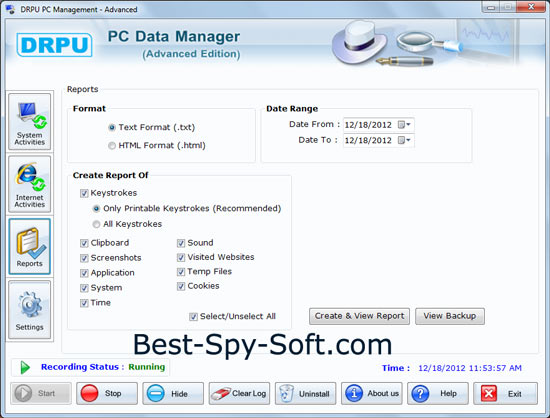Select HTML Format (.html) radio button
This screenshot has height=418, width=550.
pos(112,146)
